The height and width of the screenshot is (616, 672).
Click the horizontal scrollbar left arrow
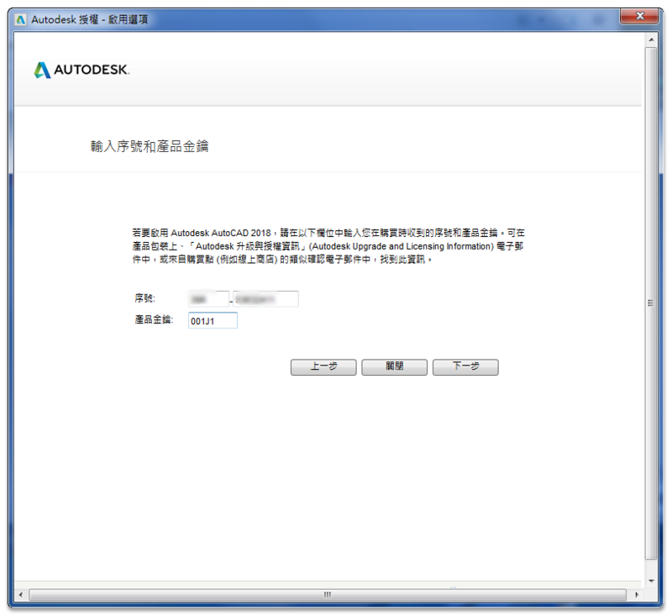tap(20, 594)
